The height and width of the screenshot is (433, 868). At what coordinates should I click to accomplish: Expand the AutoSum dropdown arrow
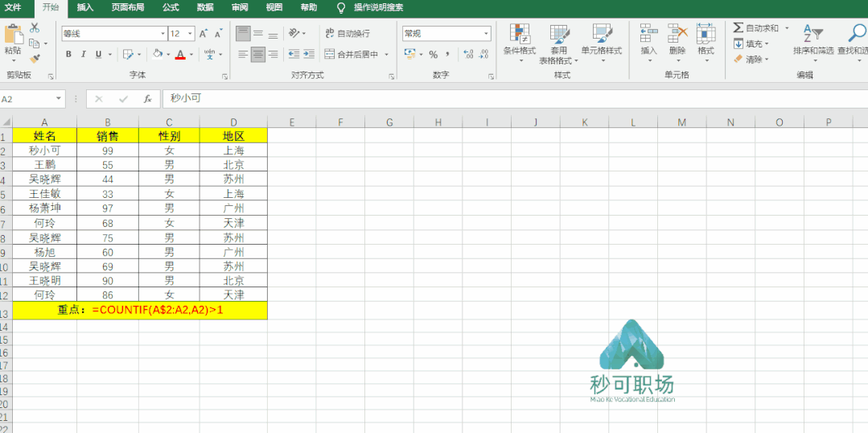coord(787,27)
